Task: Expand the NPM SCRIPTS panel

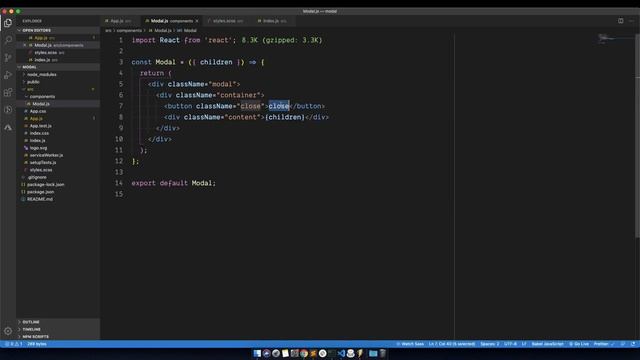Action: [x=58, y=337]
